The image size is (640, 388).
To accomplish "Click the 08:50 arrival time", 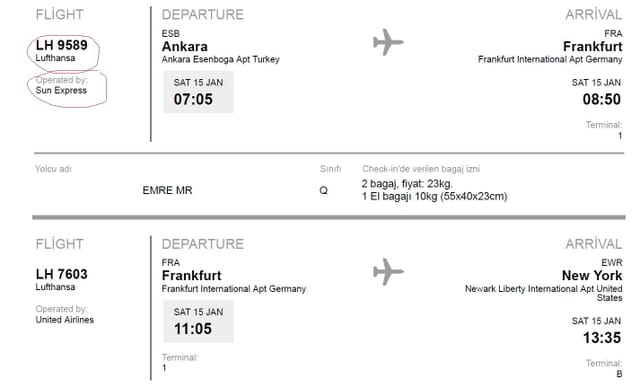I will coord(602,99).
